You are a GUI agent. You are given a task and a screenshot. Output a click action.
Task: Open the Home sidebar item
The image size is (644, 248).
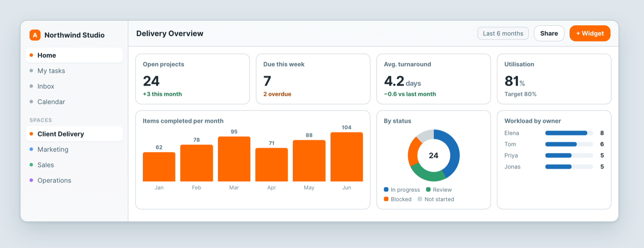[74, 55]
